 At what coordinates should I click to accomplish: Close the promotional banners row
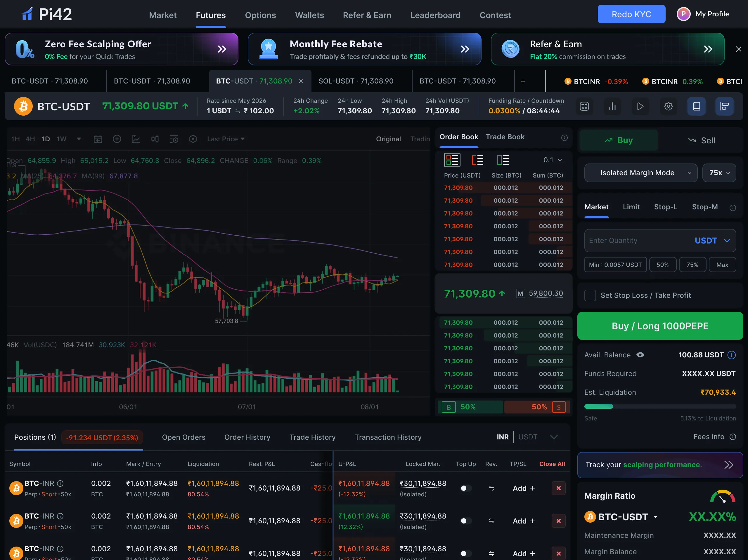tap(738, 49)
